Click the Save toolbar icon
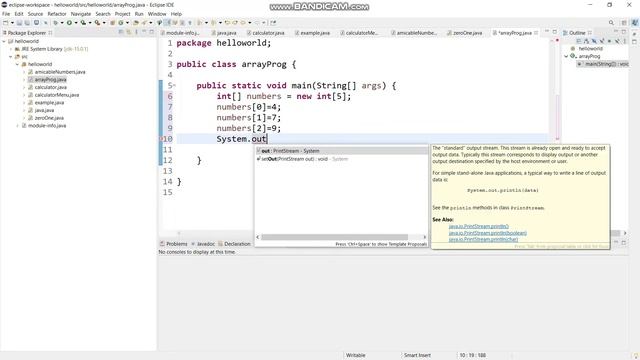Image resolution: width=640 pixels, height=360 pixels. (x=19, y=23)
